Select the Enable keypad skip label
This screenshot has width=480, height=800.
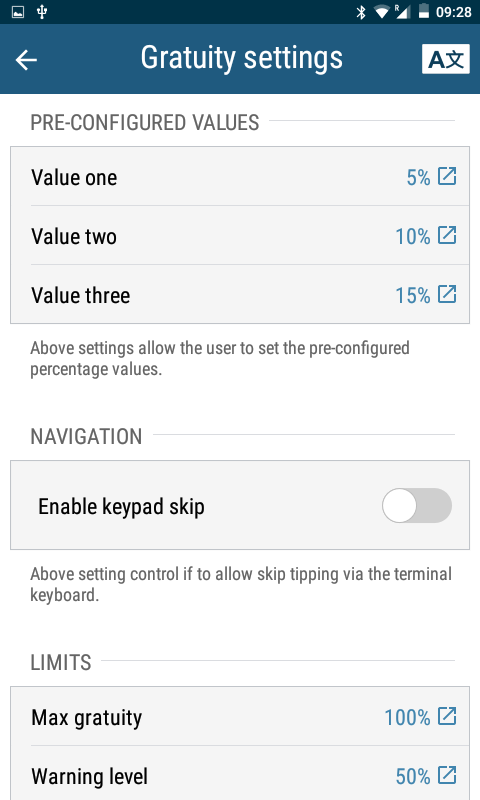click(x=121, y=507)
